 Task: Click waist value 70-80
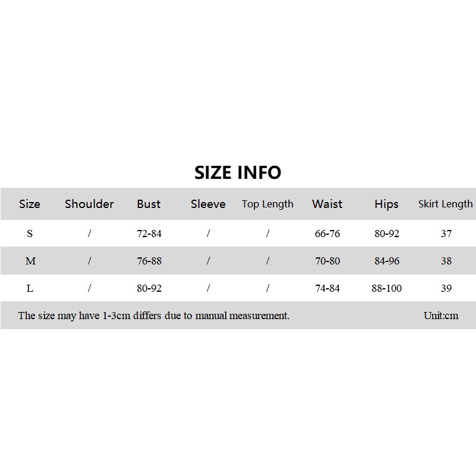pos(327,261)
